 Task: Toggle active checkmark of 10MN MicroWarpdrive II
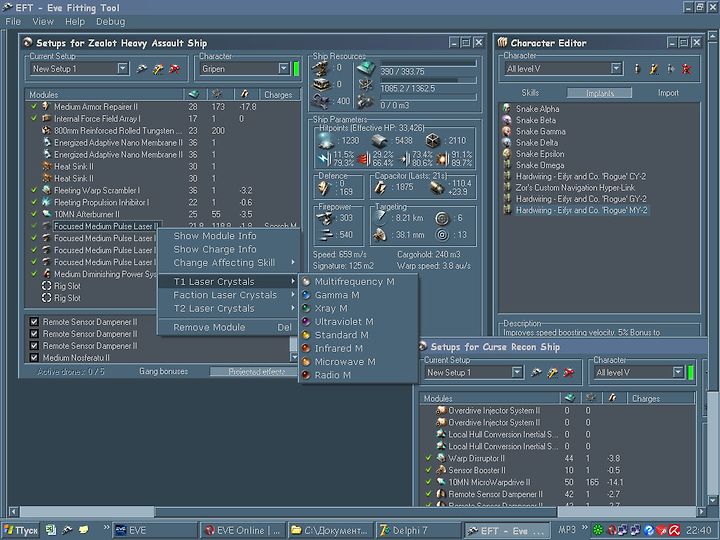[x=428, y=482]
